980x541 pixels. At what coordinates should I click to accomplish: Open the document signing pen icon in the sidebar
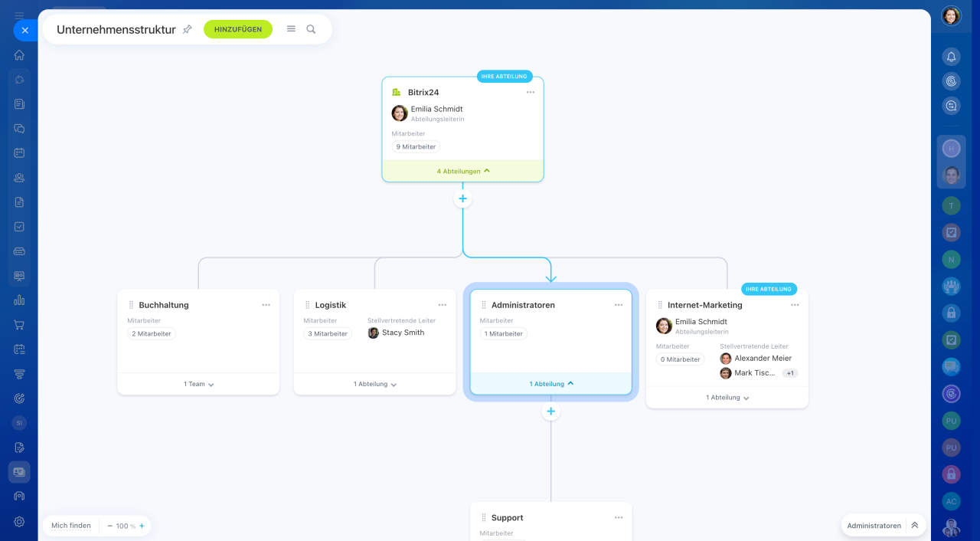[19, 448]
